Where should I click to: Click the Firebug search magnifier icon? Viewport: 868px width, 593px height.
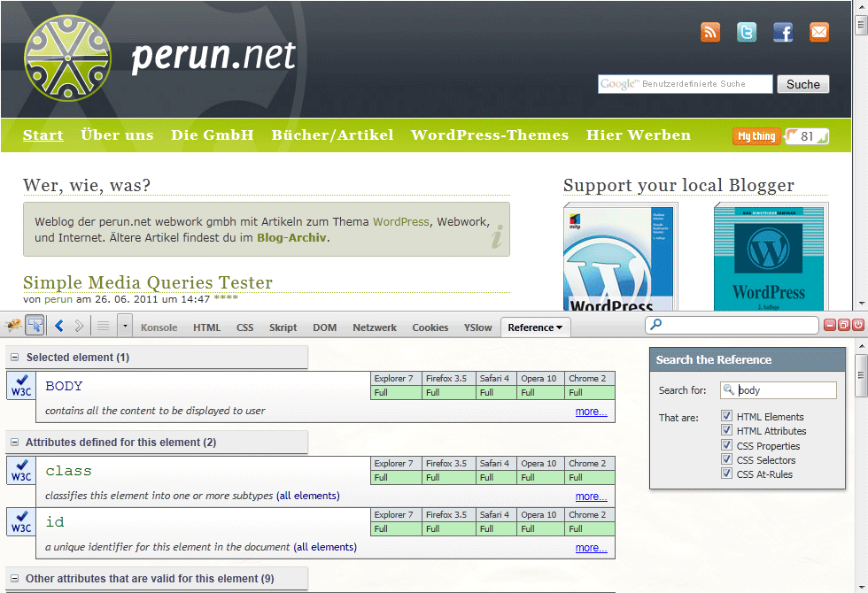point(656,324)
